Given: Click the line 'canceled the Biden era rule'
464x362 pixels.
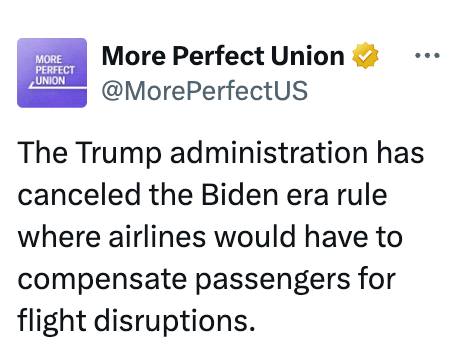Looking at the screenshot, I should pos(202,195).
